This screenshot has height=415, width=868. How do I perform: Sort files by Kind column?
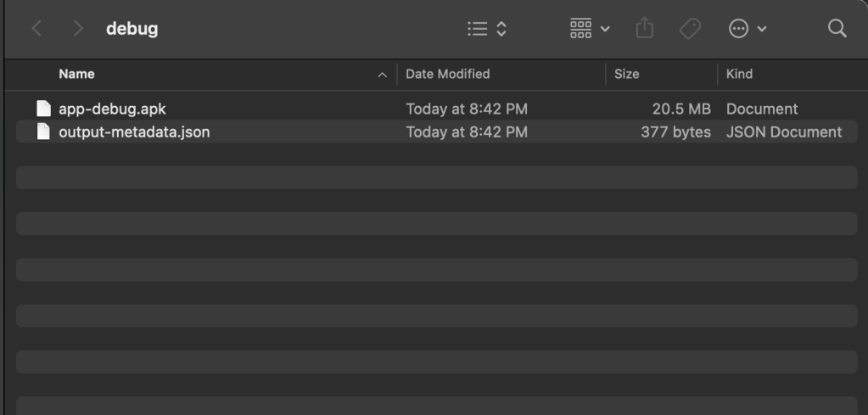click(x=739, y=74)
